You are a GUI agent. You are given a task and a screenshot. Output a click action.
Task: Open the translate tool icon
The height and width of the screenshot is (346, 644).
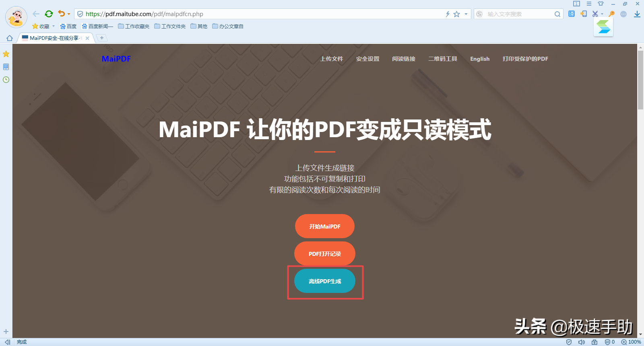(572, 14)
